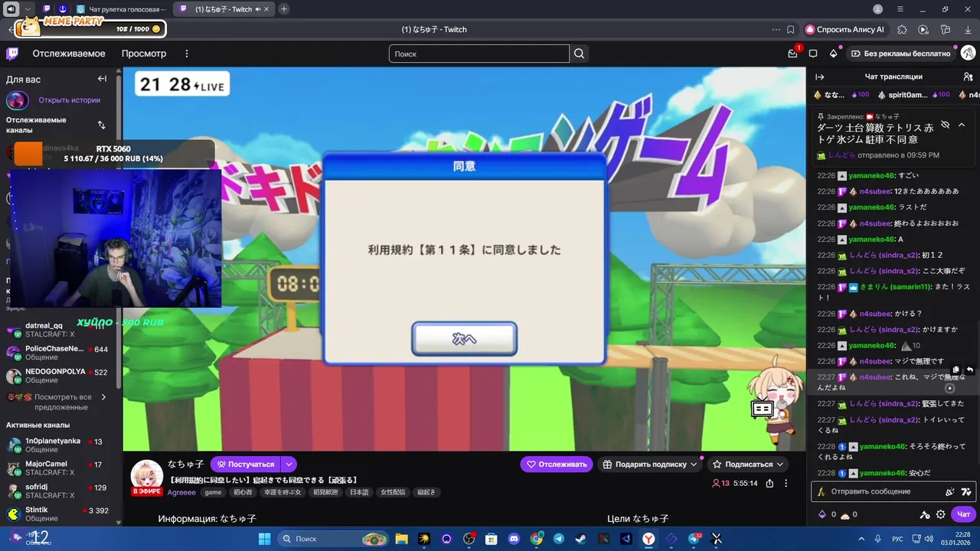Open File Explorer from taskbar
Viewport: 980px width, 551px height.
[x=401, y=539]
